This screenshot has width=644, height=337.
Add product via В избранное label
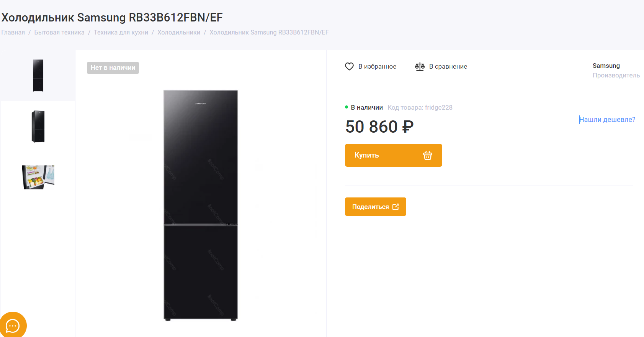377,66
